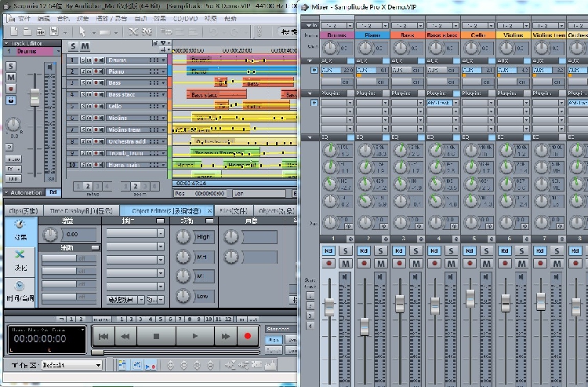Click the pan knob in Track Editor
The image size is (588, 387).
click(13, 124)
